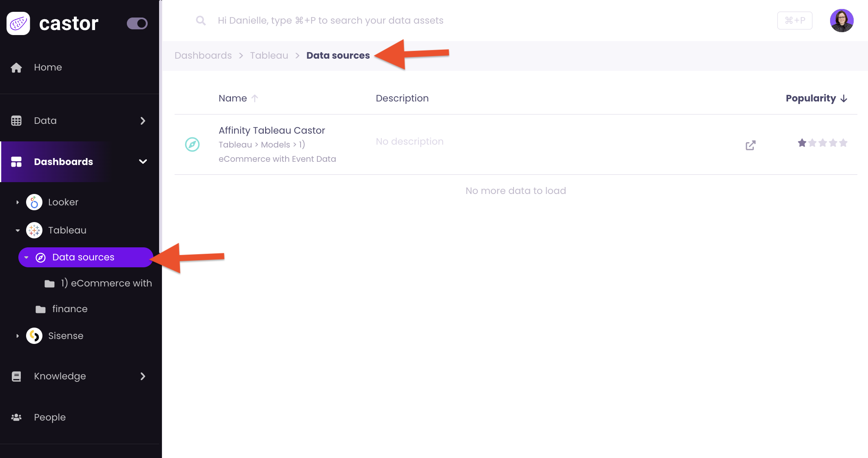
Task: Click the star rating for Affinity Tableau Castor
Action: pyautogui.click(x=822, y=143)
